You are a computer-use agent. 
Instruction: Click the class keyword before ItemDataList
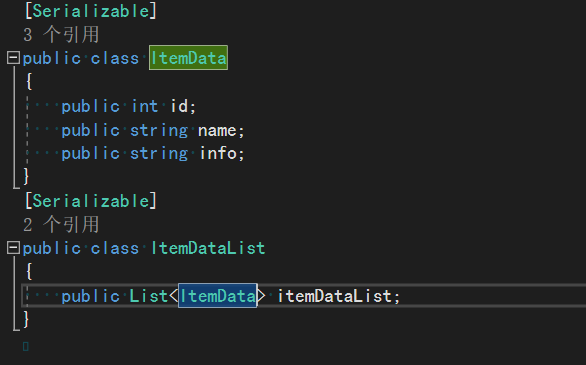click(115, 248)
